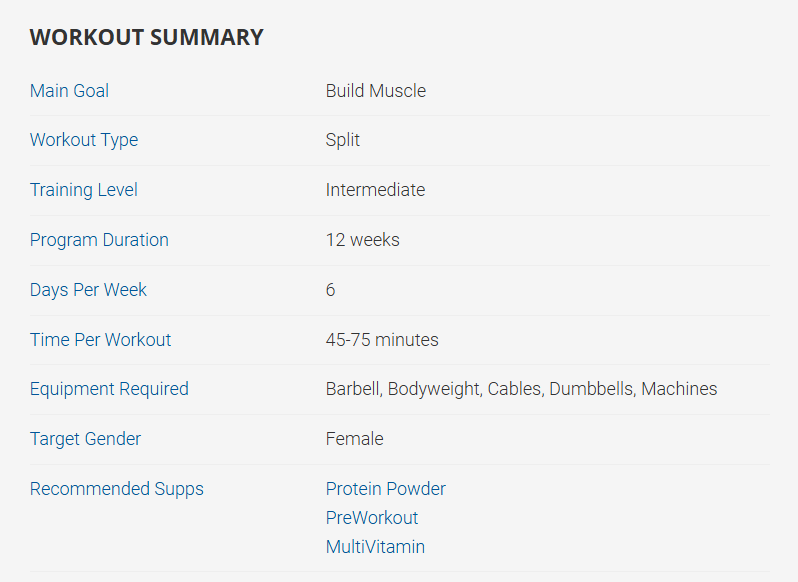Open the Protein Powder supplement link
Image resolution: width=798 pixels, height=582 pixels.
pyautogui.click(x=385, y=489)
